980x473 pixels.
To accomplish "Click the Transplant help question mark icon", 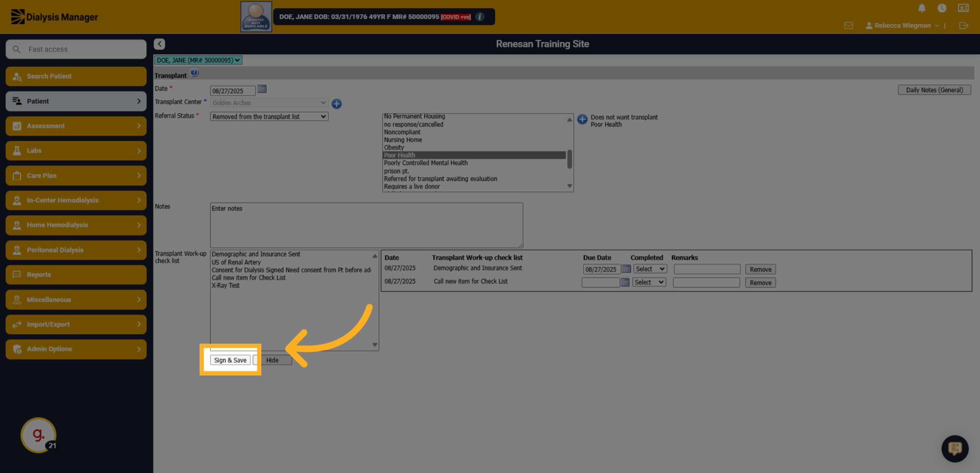I will (194, 73).
